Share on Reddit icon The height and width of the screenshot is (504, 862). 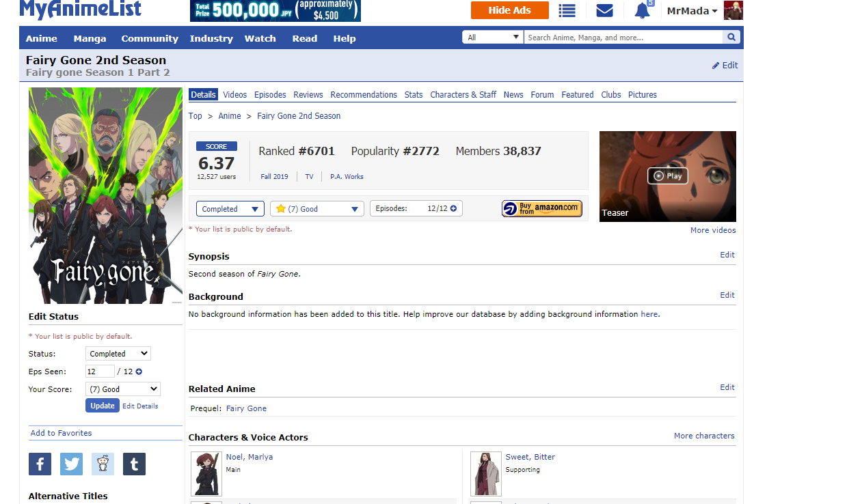click(103, 464)
